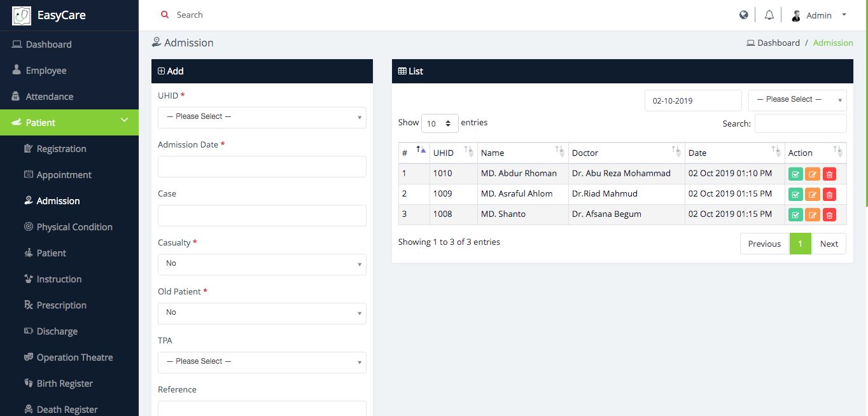The height and width of the screenshot is (416, 868).
Task: Click the date filter showing 02-10-2019
Action: pyautogui.click(x=693, y=101)
